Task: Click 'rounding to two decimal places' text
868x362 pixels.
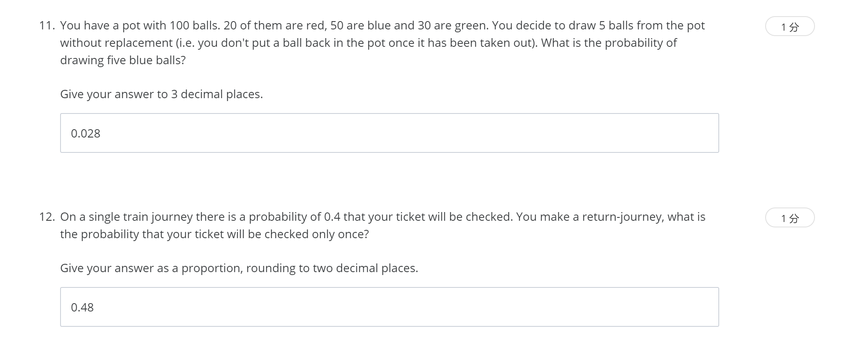Action: click(x=332, y=268)
